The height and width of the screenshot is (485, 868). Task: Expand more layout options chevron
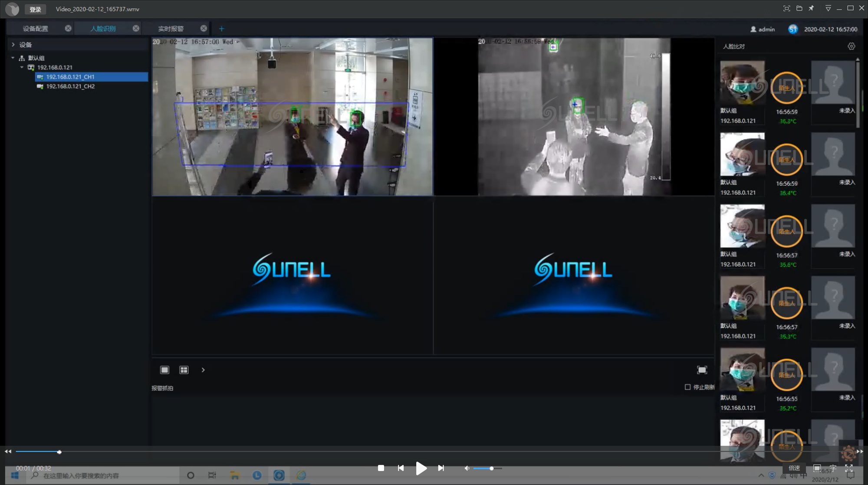[x=203, y=370]
